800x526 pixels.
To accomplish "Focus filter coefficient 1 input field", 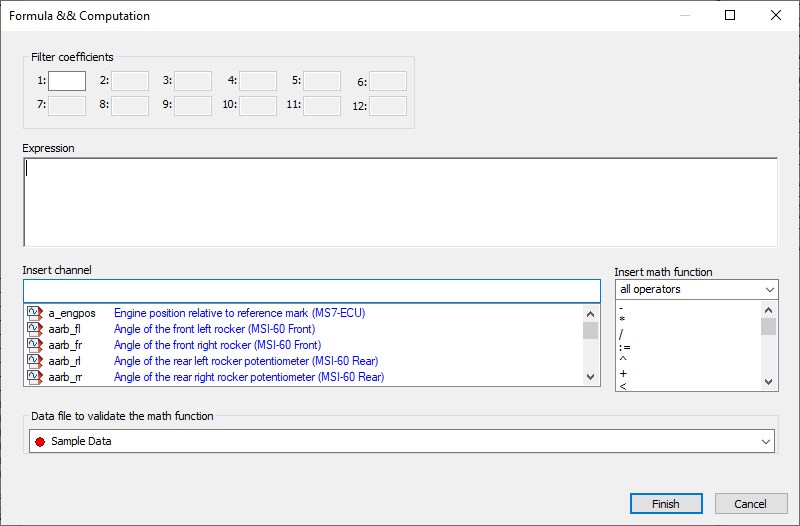I will (67, 81).
